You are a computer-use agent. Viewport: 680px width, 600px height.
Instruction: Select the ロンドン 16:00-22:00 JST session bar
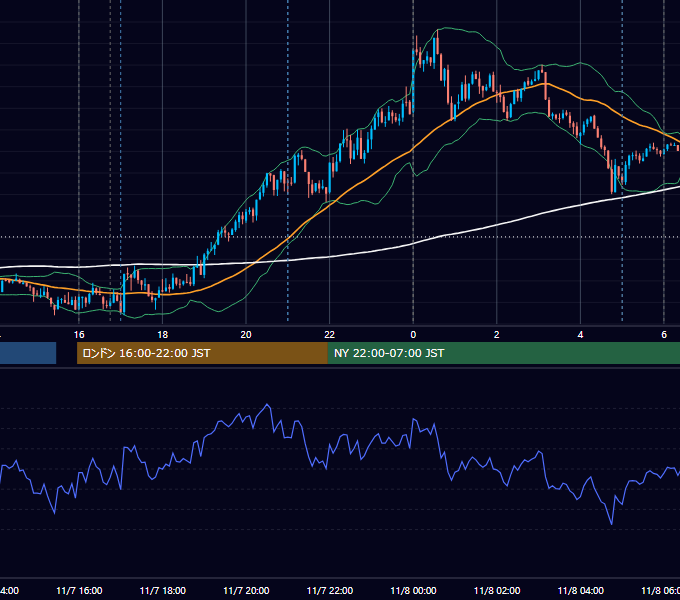click(202, 353)
